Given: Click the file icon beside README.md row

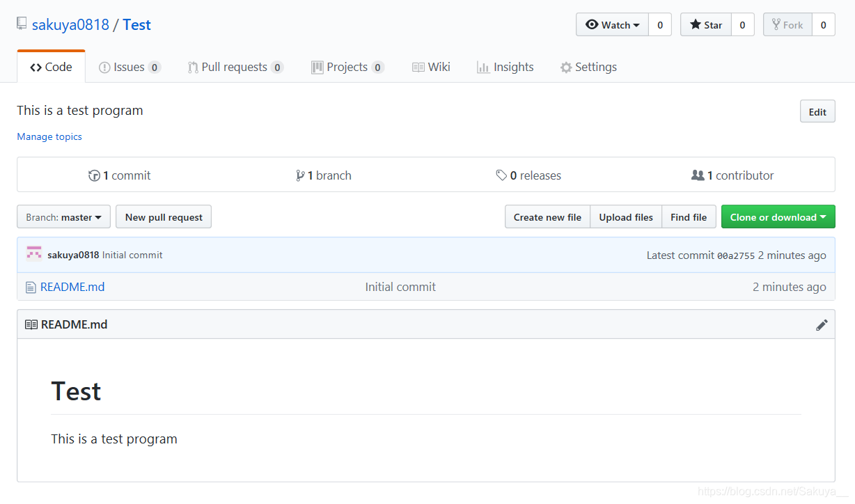Looking at the screenshot, I should point(30,287).
